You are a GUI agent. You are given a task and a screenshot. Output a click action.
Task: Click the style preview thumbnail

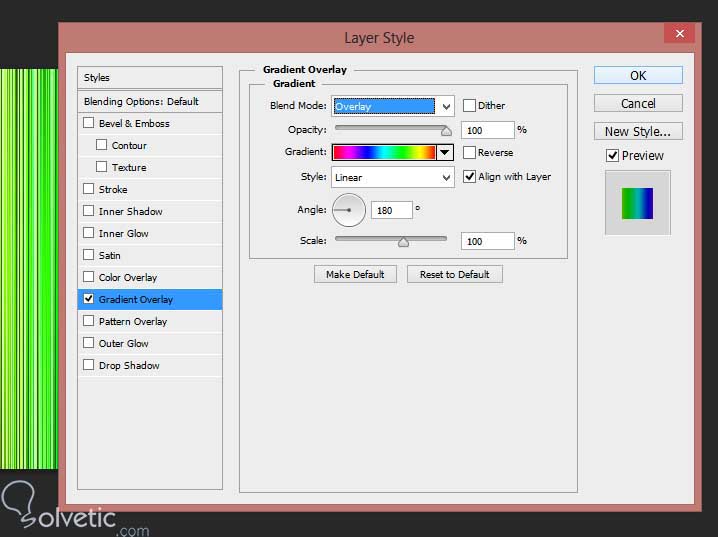point(637,203)
